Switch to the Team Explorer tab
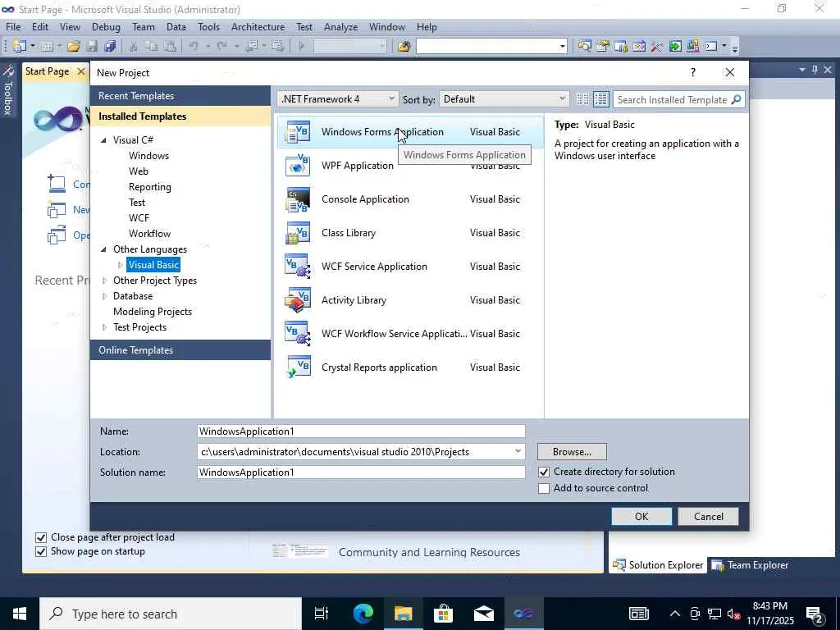 click(750, 565)
